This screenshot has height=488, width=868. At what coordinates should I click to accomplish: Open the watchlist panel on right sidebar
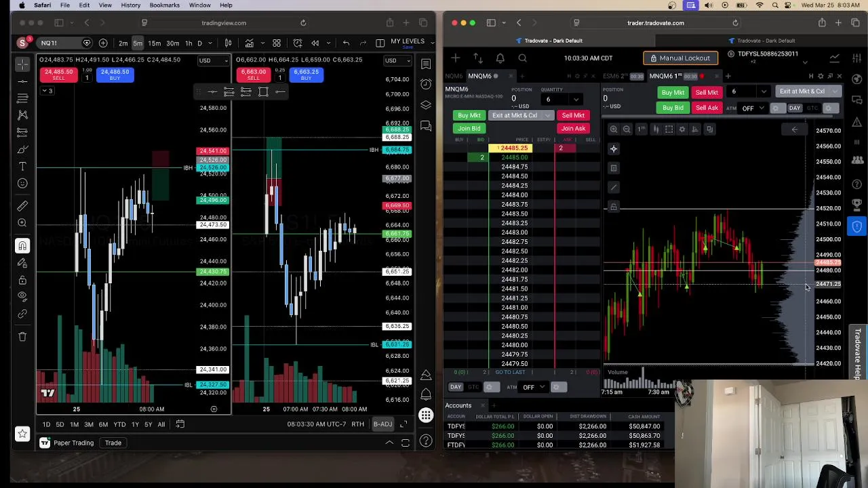point(426,64)
